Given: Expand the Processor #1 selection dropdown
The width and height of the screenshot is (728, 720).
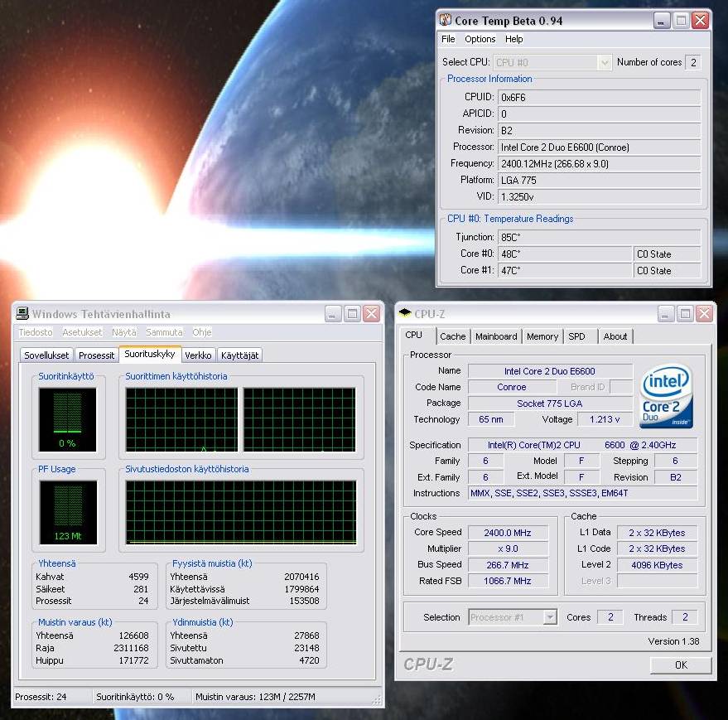Looking at the screenshot, I should (x=550, y=617).
